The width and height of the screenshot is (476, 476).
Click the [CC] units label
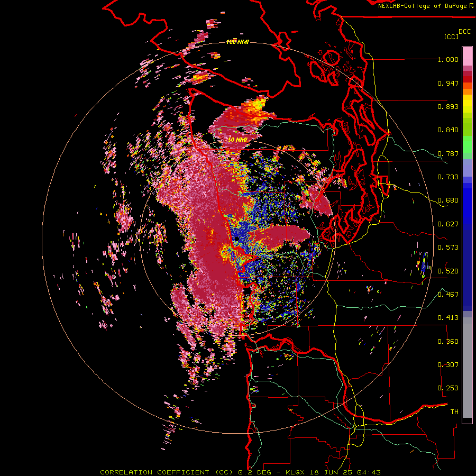[x=451, y=36]
